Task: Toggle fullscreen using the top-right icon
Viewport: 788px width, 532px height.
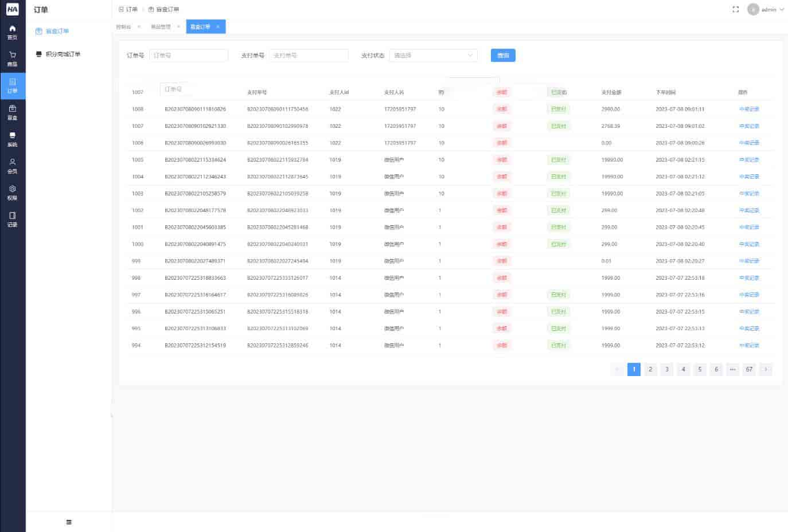Action: tap(735, 10)
